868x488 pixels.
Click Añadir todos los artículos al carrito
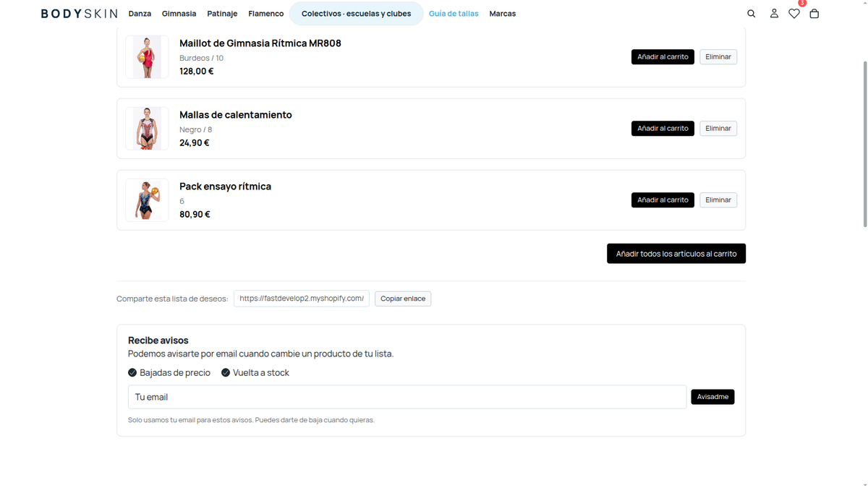click(676, 254)
